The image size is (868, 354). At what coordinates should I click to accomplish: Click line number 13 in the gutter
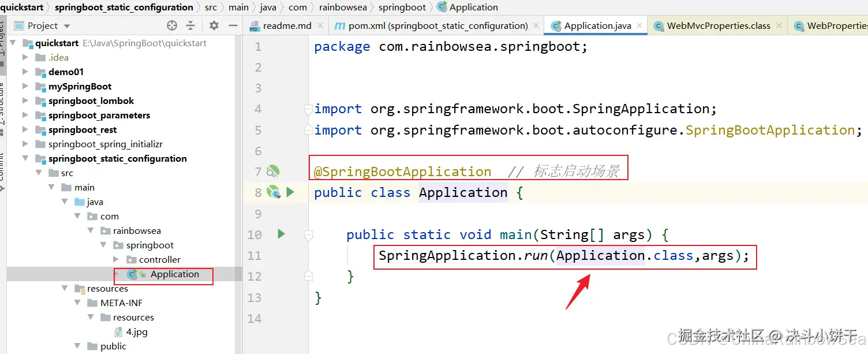[255, 297]
